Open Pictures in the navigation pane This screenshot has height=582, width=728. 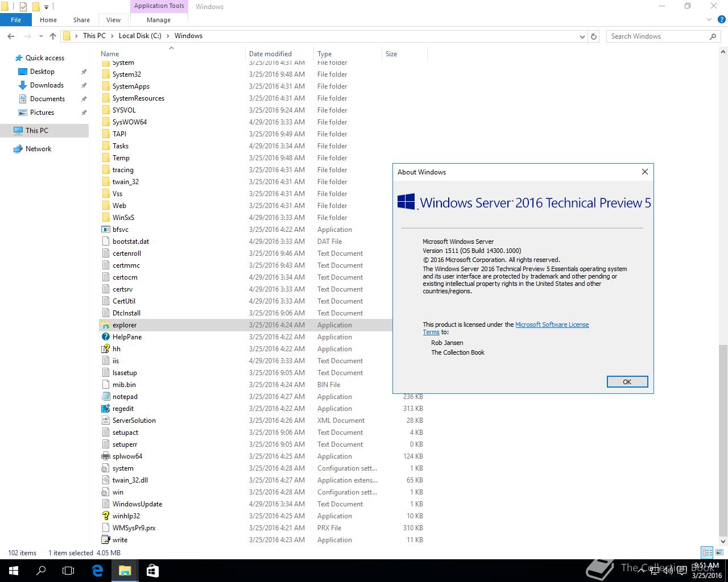42,113
